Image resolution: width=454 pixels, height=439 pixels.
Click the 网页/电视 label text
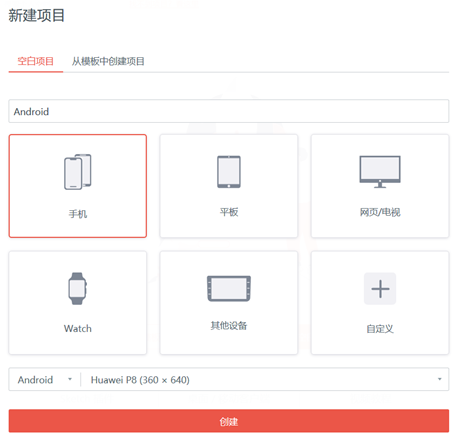380,212
